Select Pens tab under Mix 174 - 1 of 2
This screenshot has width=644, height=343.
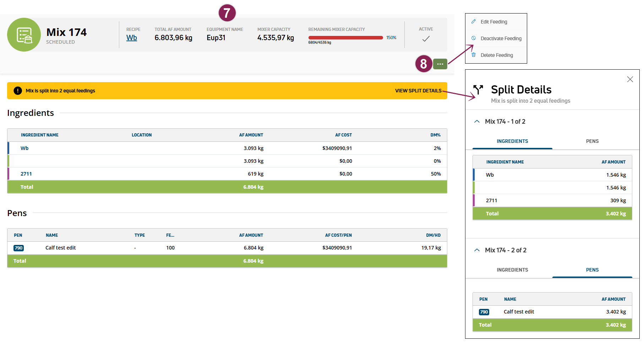point(592,141)
